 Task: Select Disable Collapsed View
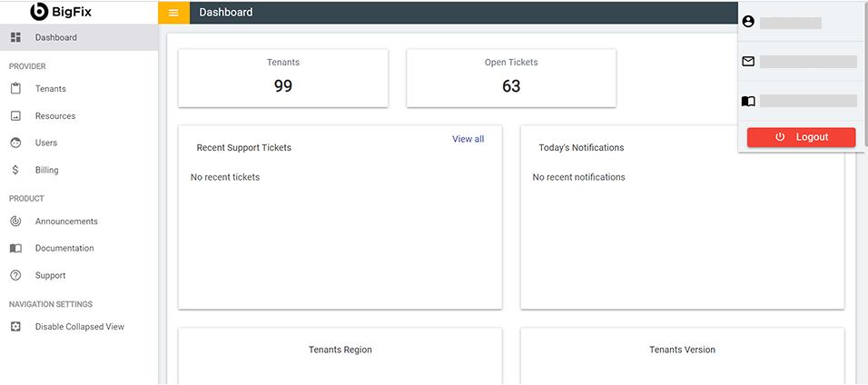click(79, 327)
